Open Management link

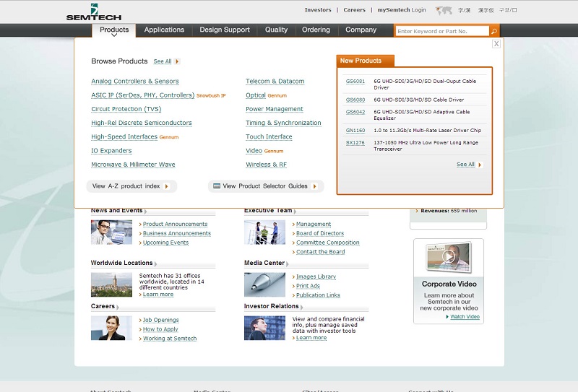tap(314, 224)
